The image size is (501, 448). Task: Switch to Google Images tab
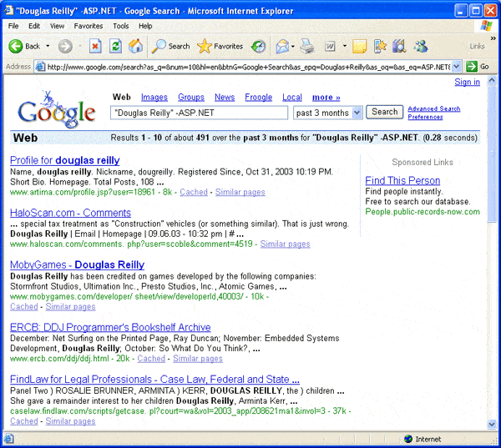(154, 98)
